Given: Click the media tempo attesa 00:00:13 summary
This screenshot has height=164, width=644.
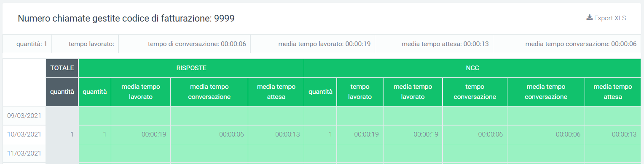Looking at the screenshot, I should [x=445, y=44].
